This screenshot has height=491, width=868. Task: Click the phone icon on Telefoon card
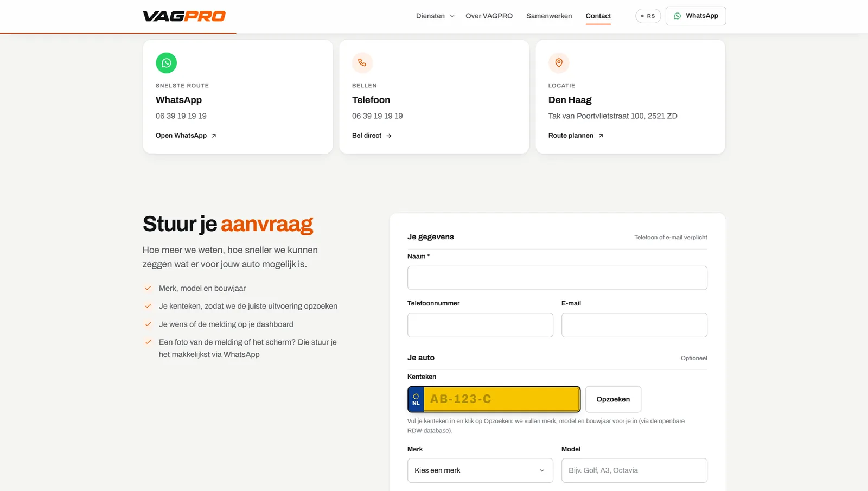[362, 63]
